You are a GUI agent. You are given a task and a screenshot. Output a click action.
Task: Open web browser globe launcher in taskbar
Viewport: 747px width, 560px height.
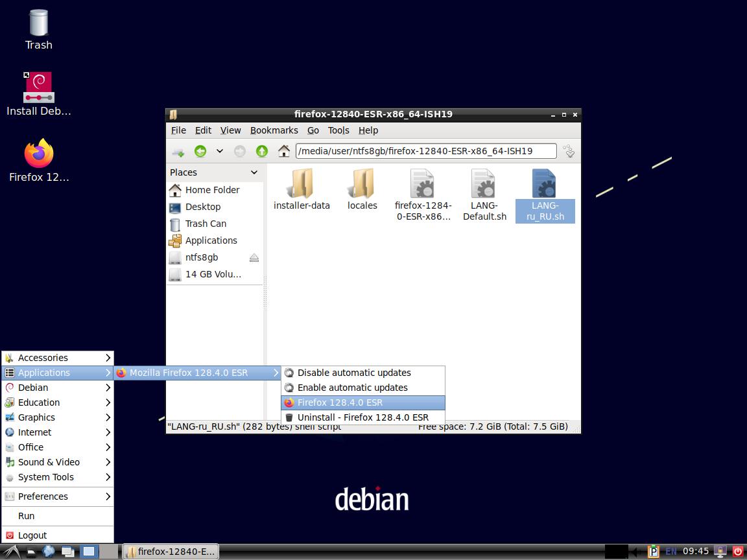pyautogui.click(x=49, y=552)
